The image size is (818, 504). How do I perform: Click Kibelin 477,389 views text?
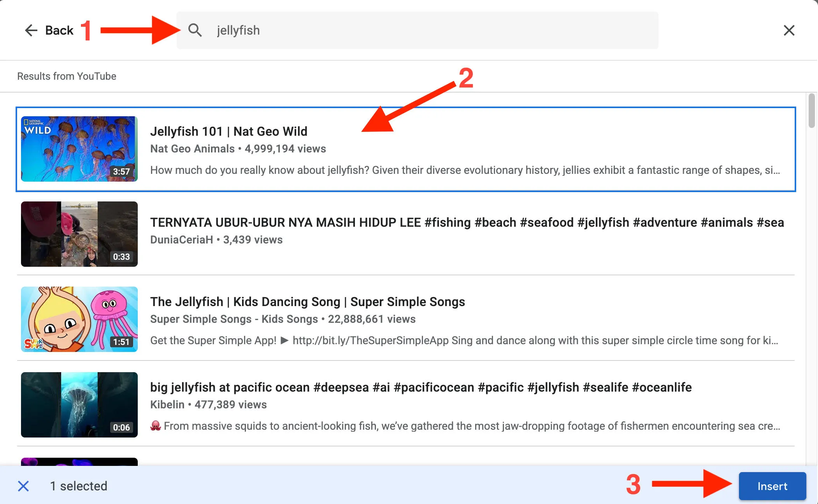[x=209, y=404]
